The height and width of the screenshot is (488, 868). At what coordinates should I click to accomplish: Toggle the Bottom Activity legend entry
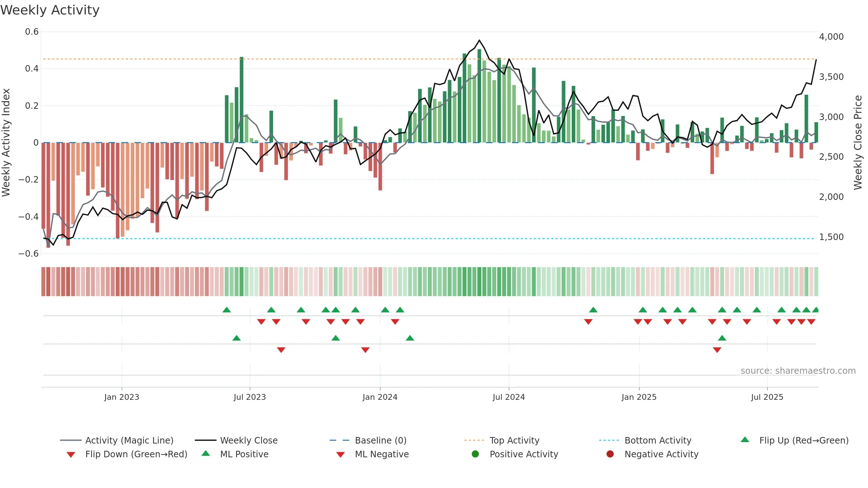click(645, 440)
